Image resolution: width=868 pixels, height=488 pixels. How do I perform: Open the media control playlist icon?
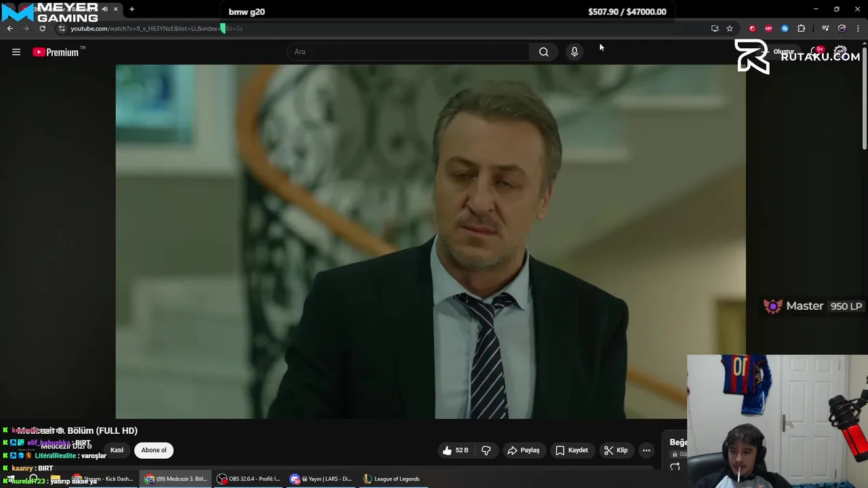click(825, 28)
